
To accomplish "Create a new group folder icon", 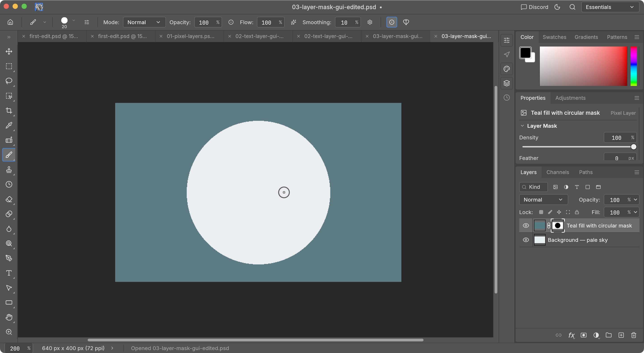I will (608, 335).
